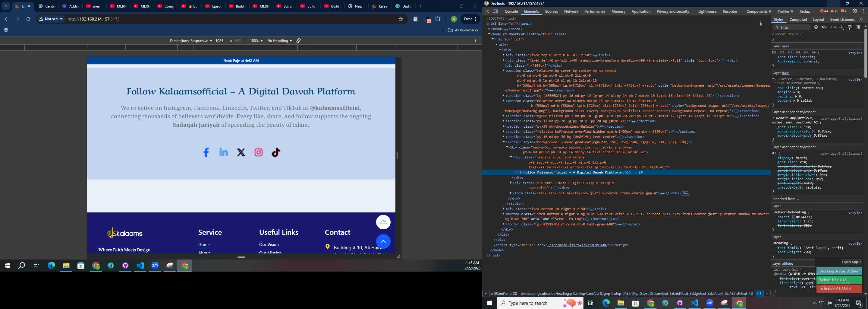Viewport: 868px width, 309px height.
Task: Switch to the Sources tab
Action: pyautogui.click(x=552, y=11)
